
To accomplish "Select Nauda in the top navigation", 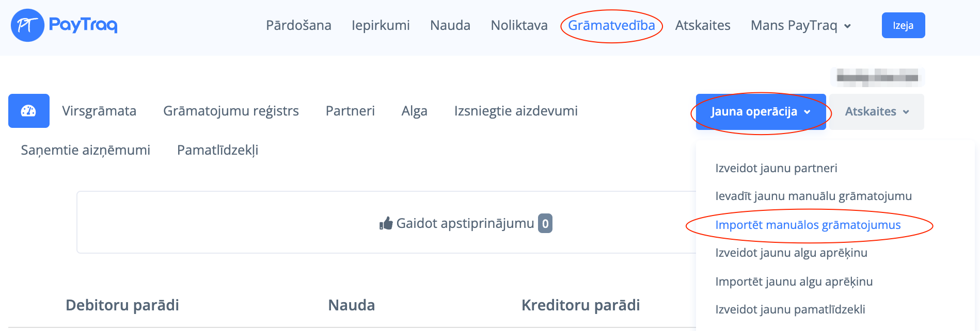I will (450, 25).
